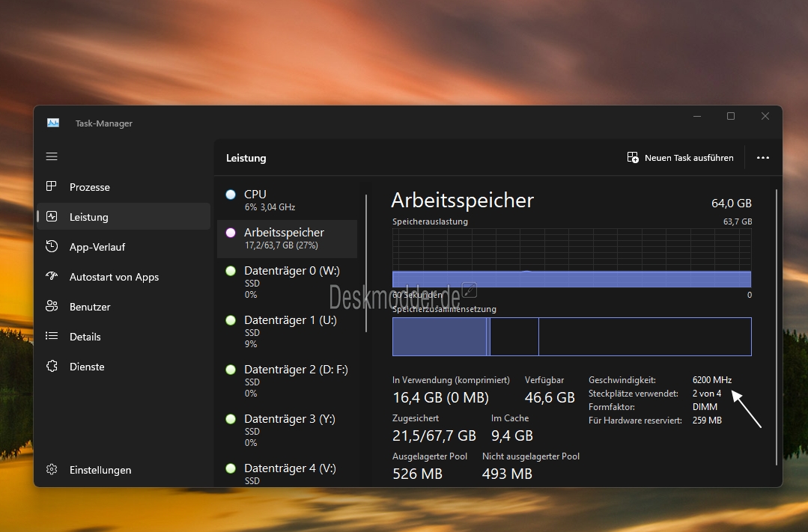808x532 pixels.
Task: Click the Dienste puzzle icon
Action: (52, 366)
